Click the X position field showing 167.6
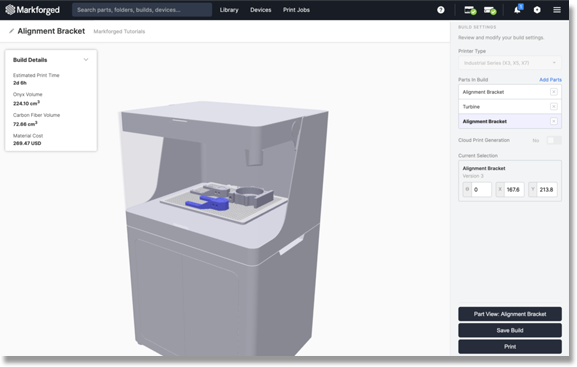This screenshot has width=577, height=367. (x=514, y=190)
